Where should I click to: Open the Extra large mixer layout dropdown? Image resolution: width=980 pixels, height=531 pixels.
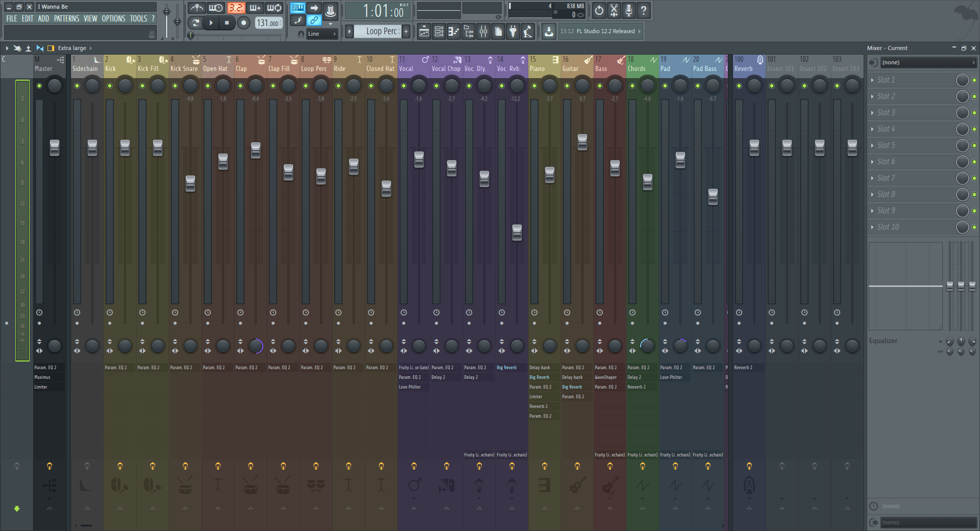[x=75, y=48]
